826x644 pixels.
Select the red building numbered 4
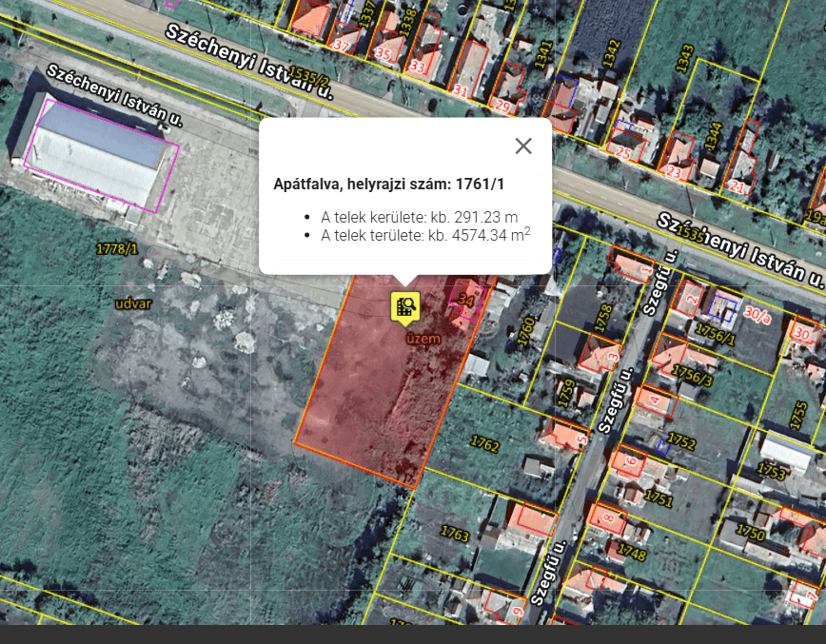659,400
